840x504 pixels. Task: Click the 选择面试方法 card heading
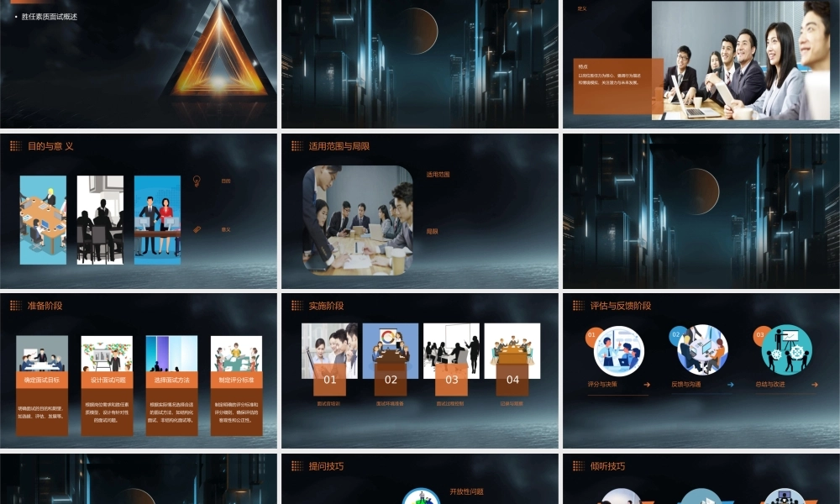(172, 380)
